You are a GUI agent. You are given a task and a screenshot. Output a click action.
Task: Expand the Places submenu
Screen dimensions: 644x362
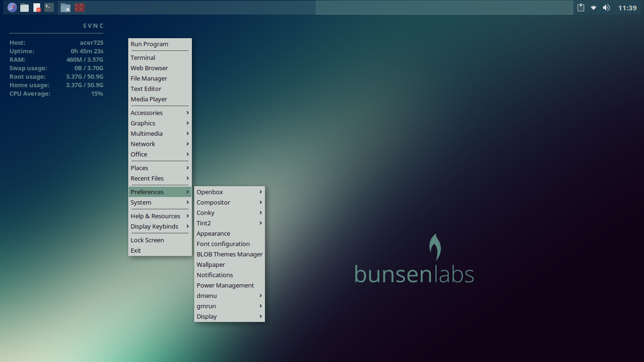click(x=160, y=168)
